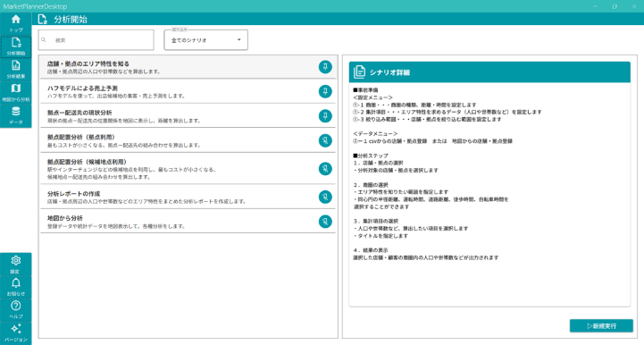Click the シナリオ詳細 heading text
Viewport: 644px width, 345px height.
tap(389, 72)
